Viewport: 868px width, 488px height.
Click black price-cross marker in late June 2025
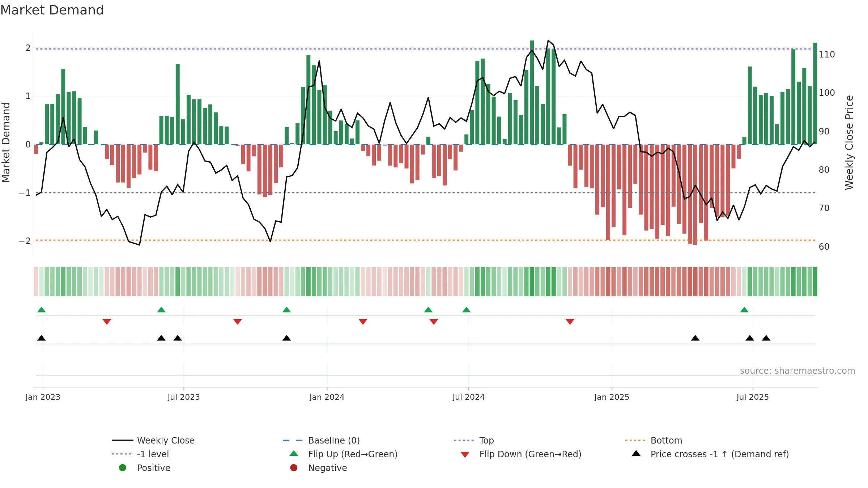point(750,338)
